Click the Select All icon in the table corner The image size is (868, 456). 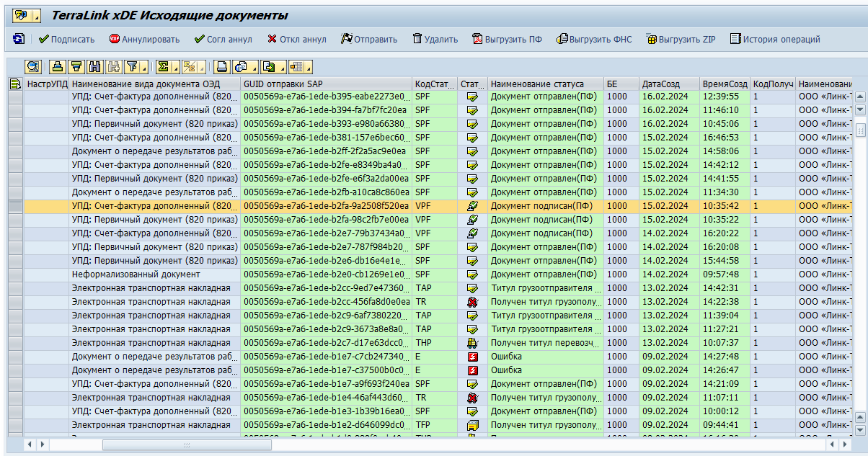point(14,84)
